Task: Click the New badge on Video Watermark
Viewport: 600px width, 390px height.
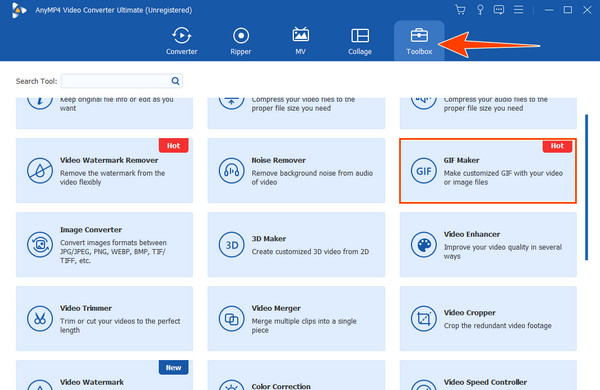Action: point(173,367)
